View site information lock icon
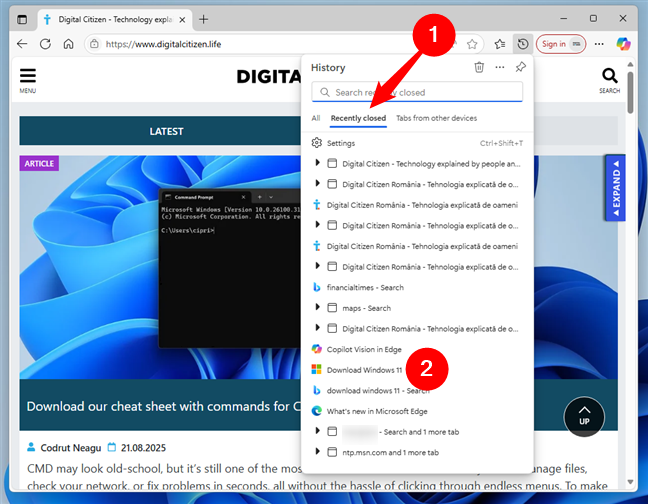 click(x=94, y=44)
